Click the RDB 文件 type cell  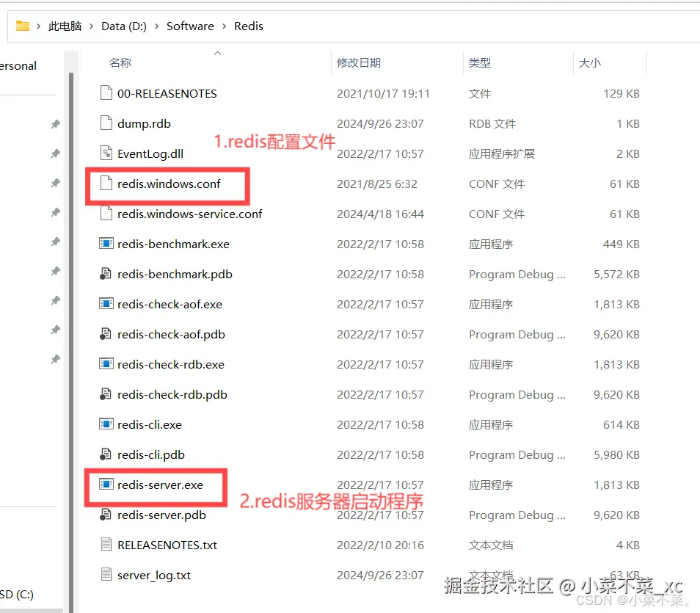pos(492,123)
